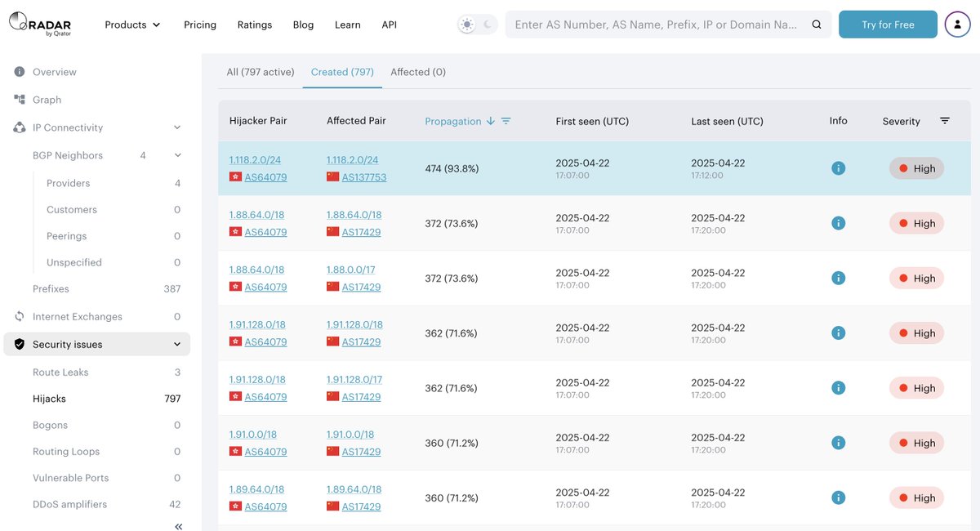980x531 pixels.
Task: Click the Try for Free button
Action: [888, 25]
